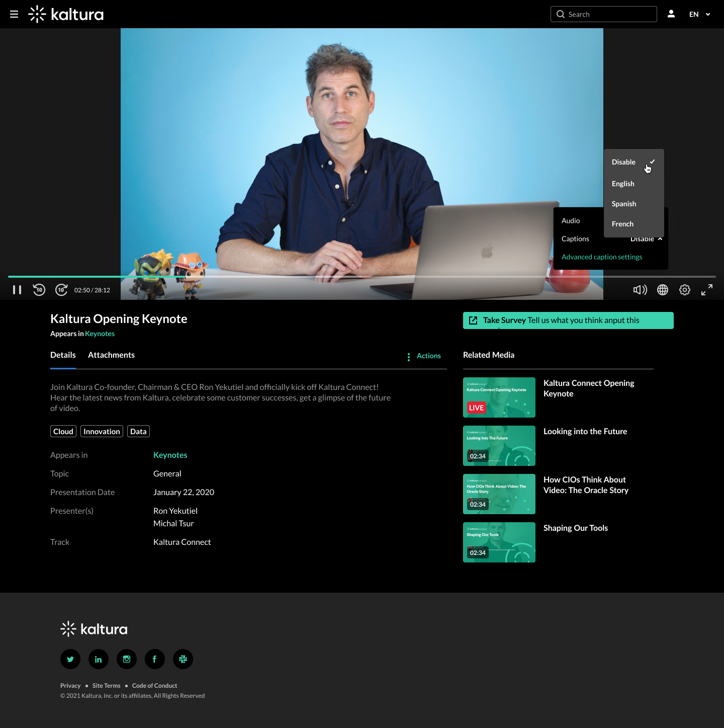
Task: Select Spanish captions
Action: (633, 204)
